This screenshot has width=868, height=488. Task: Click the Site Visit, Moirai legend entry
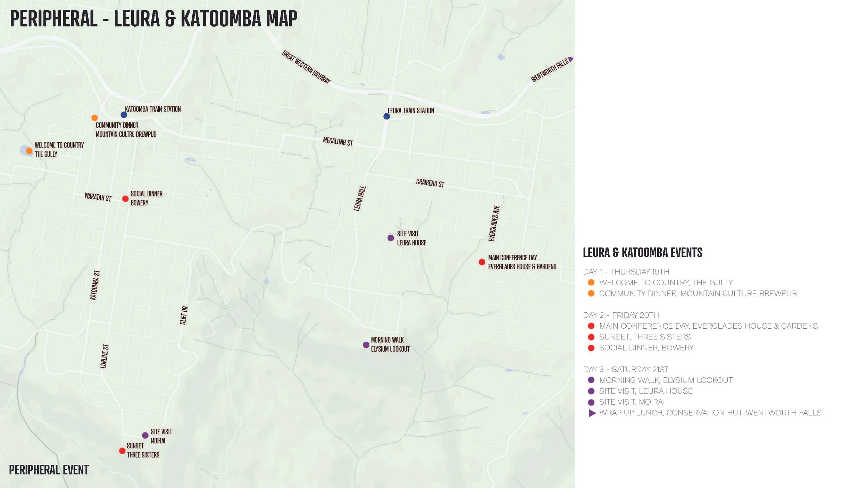632,402
